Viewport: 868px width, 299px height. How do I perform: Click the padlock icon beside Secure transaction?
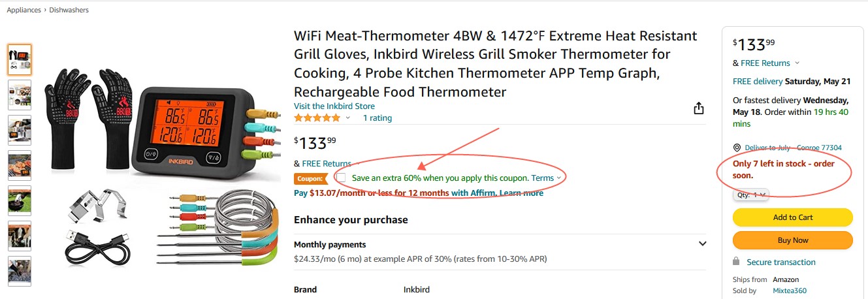(x=736, y=262)
